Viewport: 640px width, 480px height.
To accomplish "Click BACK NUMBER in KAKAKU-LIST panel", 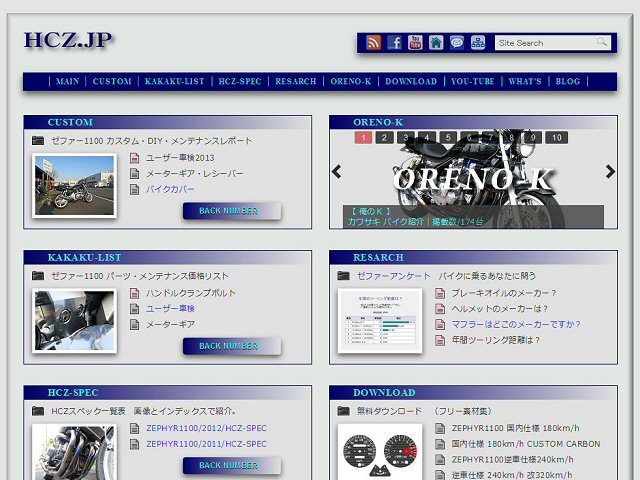I will (232, 346).
